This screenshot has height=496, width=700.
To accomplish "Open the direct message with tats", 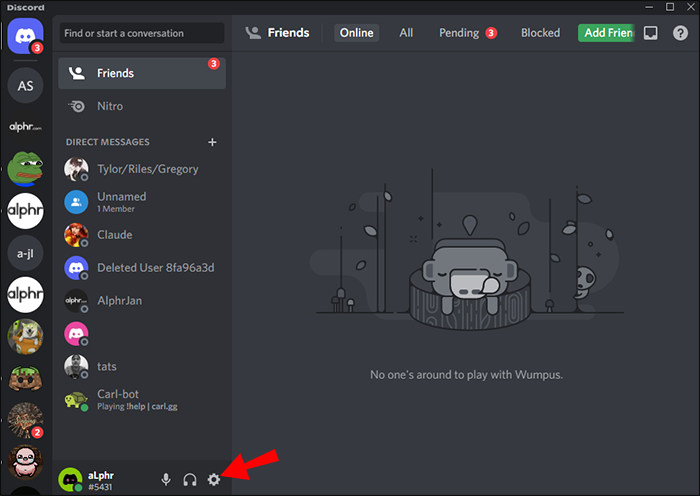I will tap(142, 367).
